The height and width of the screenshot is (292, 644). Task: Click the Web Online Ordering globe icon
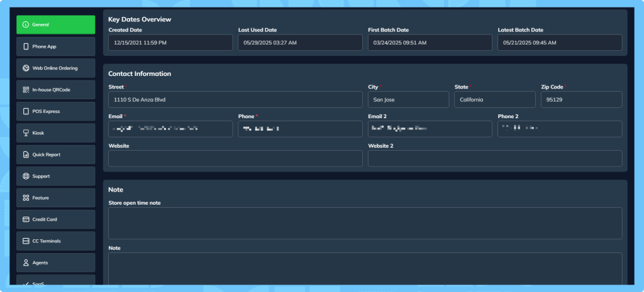tap(26, 68)
